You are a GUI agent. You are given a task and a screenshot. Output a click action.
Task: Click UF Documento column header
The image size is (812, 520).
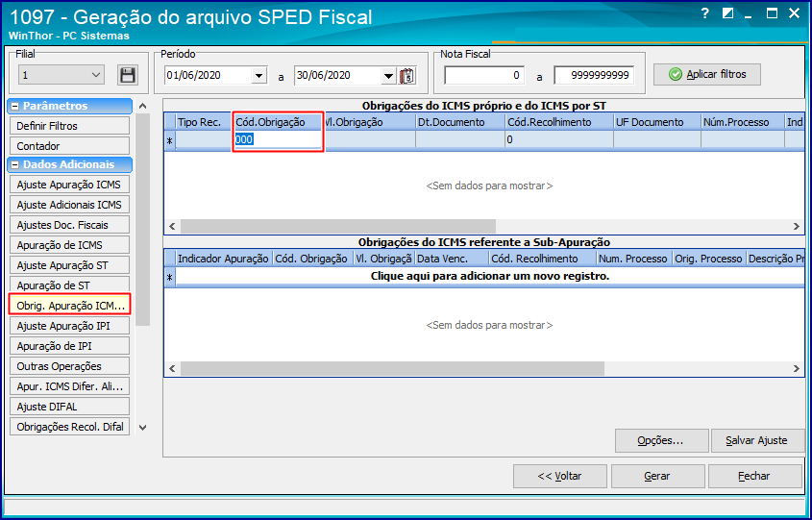coord(657,122)
